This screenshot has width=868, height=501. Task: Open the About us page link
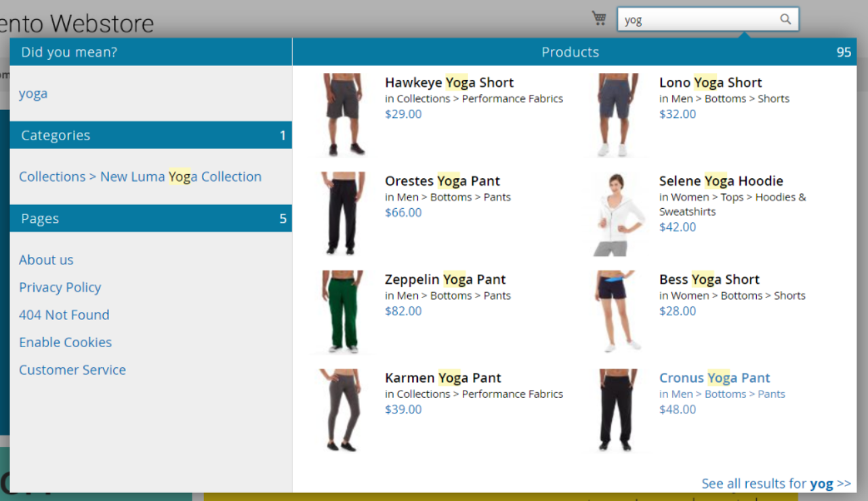[46, 260]
